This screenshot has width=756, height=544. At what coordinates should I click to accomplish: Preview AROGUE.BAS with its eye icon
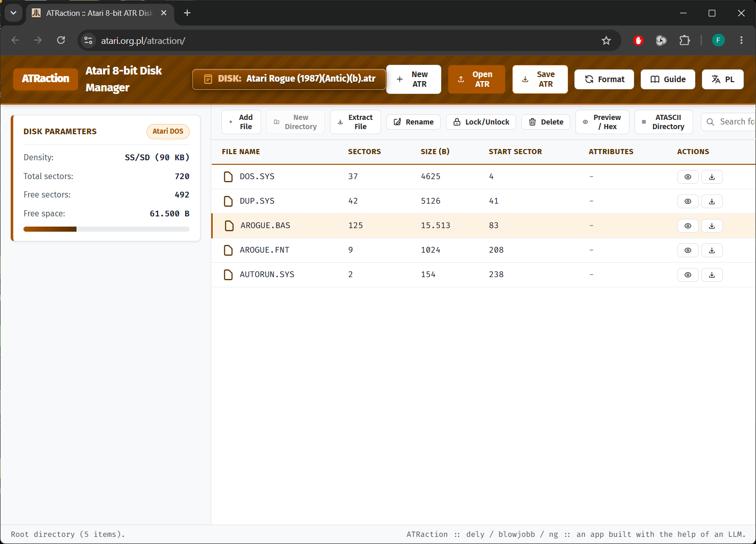click(x=688, y=226)
